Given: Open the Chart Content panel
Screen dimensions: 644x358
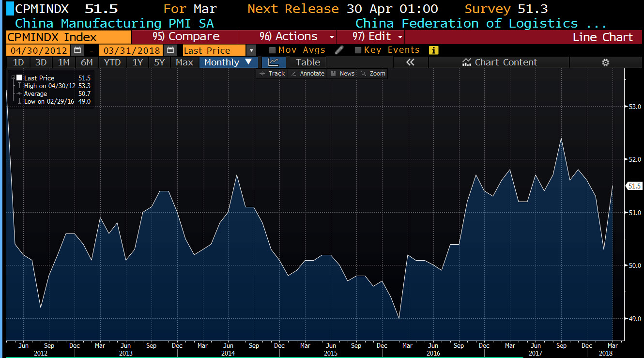Looking at the screenshot, I should click(499, 62).
